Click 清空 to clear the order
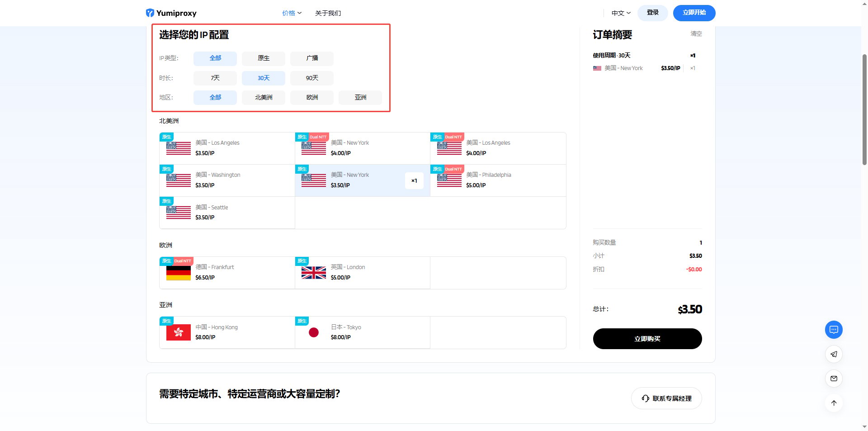The height and width of the screenshot is (431, 868). (x=696, y=33)
